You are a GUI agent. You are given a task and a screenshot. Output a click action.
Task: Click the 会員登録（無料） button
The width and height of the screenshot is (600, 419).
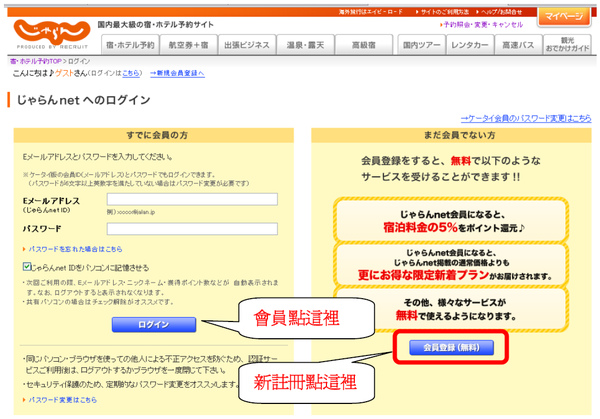452,347
